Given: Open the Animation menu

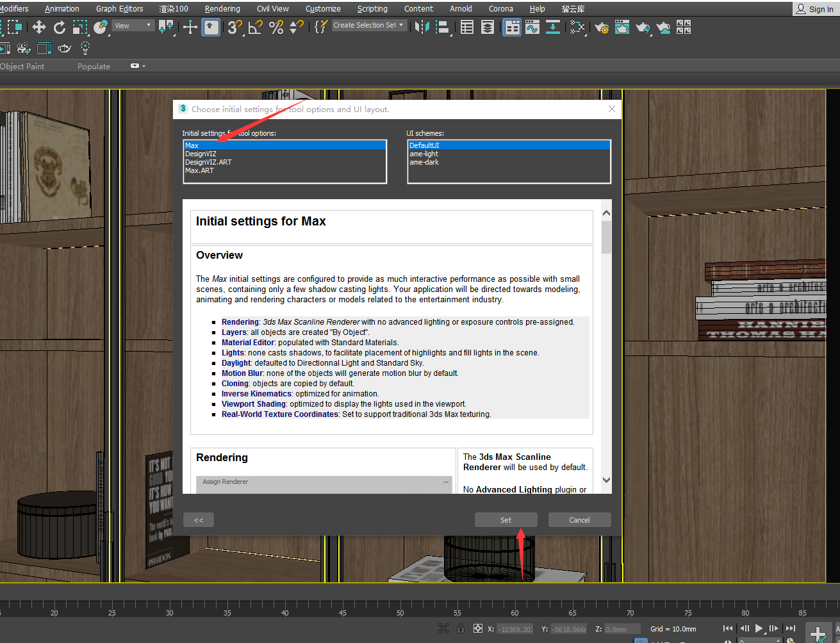Looking at the screenshot, I should (62, 9).
